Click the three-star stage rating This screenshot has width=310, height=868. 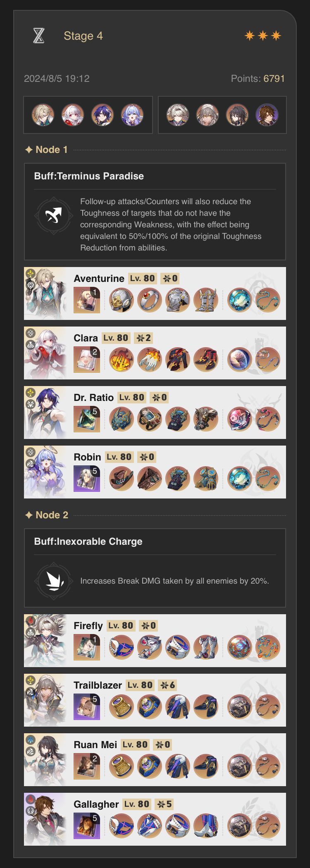263,36
